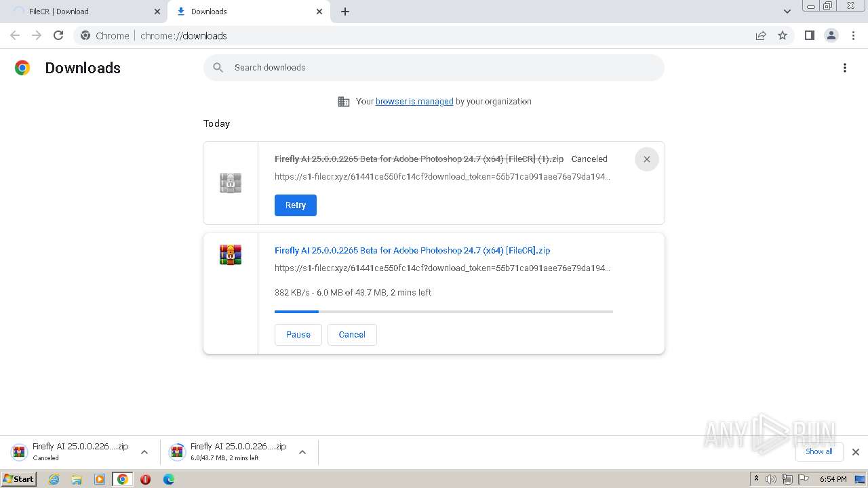Close the FileCR | Download tab
Viewport: 868px width, 488px height.
click(157, 12)
